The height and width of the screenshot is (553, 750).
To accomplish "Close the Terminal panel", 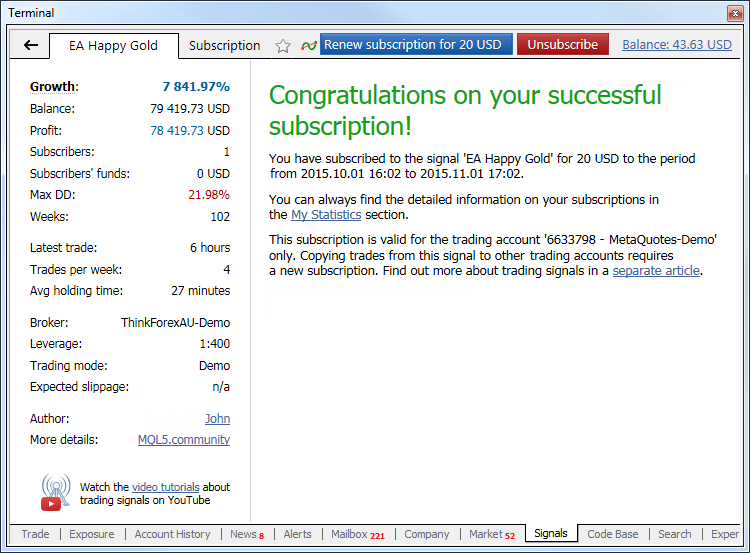I will click(735, 13).
